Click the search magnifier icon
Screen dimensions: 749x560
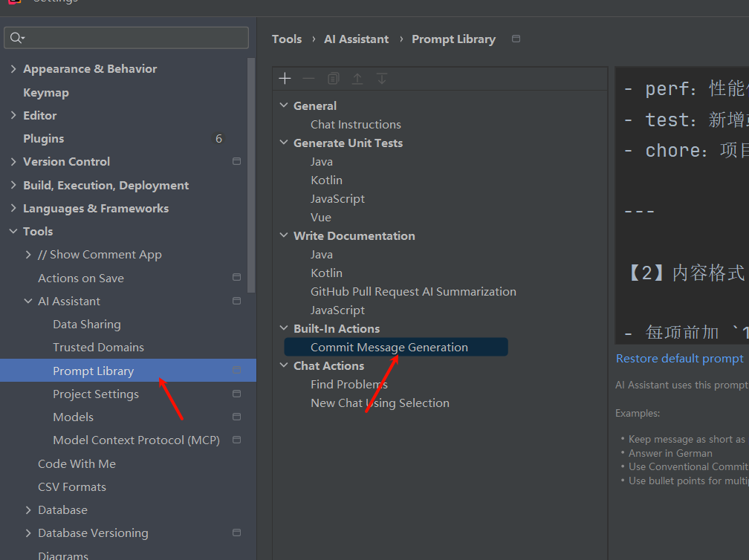coord(16,38)
